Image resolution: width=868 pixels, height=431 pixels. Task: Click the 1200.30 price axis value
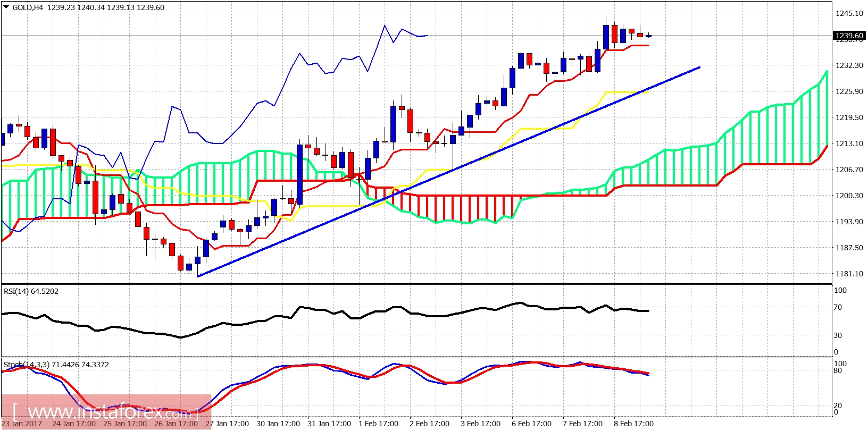coord(849,196)
